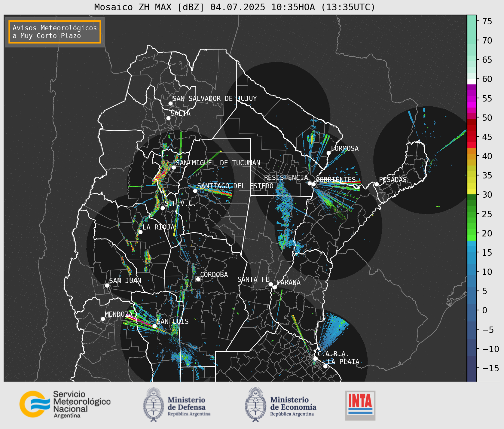This screenshot has height=429, width=504.
Task: Click the 55 dBZ magenta color band
Action: pyautogui.click(x=472, y=99)
